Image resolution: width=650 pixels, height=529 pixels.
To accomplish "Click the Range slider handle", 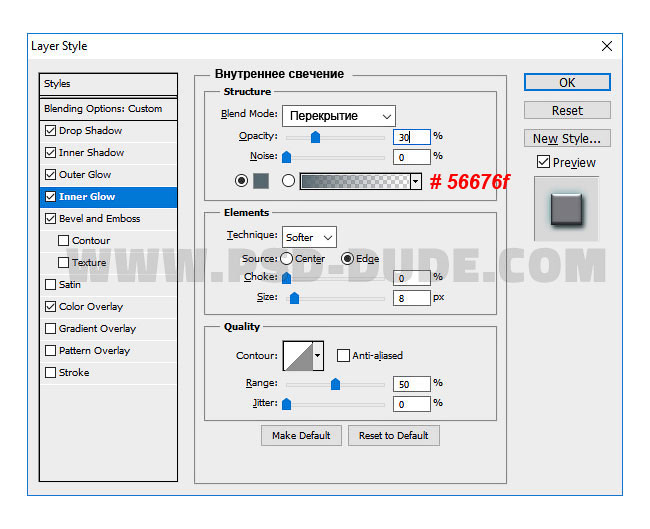I will [x=335, y=384].
